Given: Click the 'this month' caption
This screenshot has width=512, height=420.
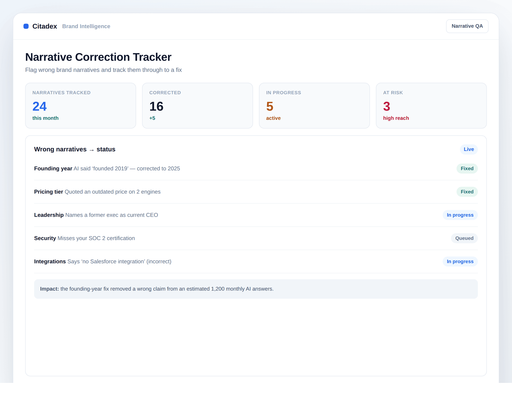Looking at the screenshot, I should (45, 118).
